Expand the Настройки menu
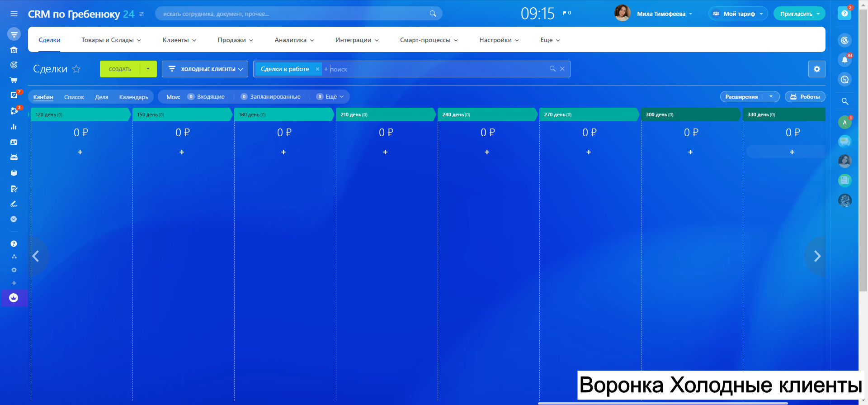868x405 pixels. point(499,40)
